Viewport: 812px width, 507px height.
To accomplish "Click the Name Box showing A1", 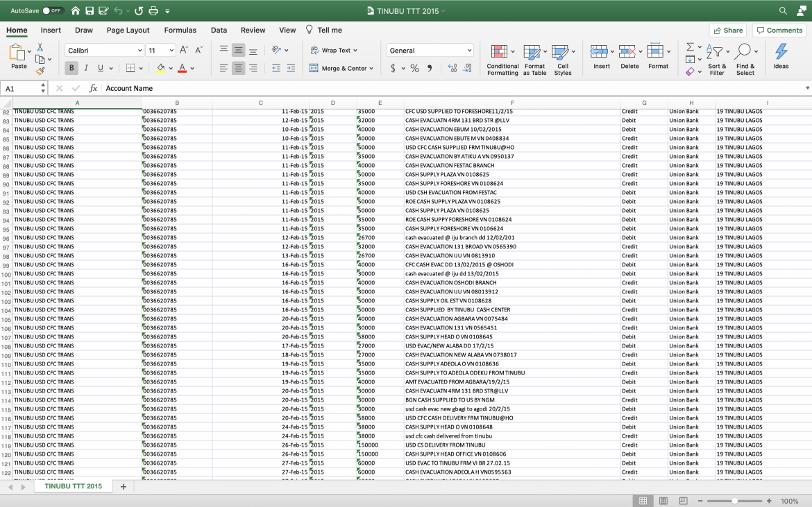I will pos(21,89).
